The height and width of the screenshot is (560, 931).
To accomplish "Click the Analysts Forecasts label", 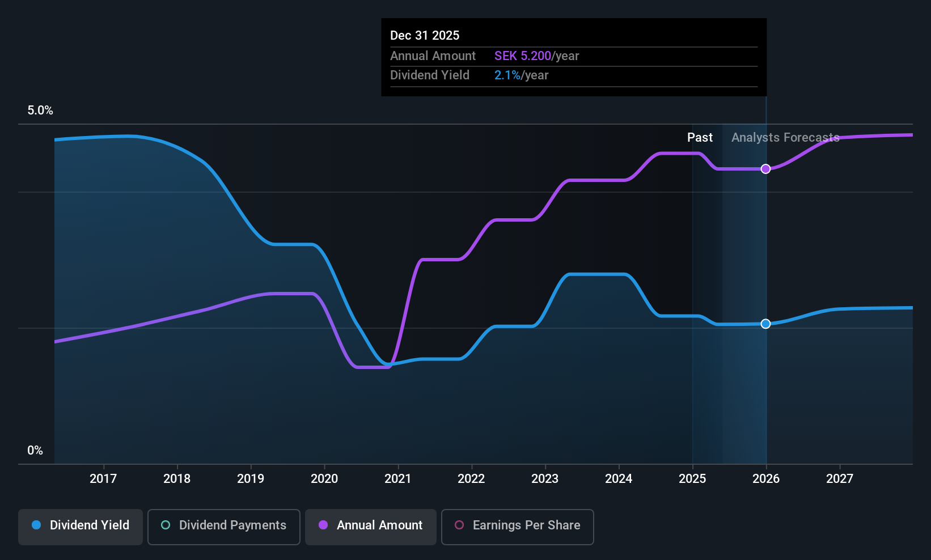I will 785,138.
